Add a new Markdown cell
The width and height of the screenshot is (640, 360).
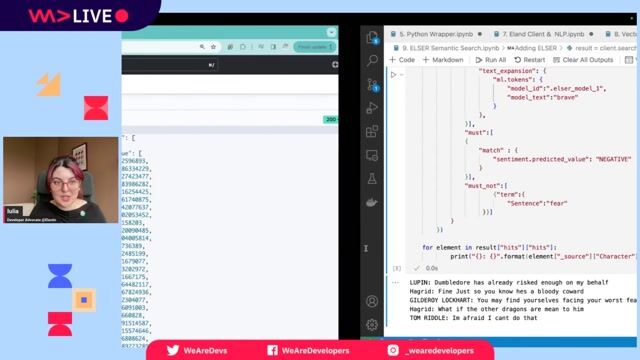[443, 60]
